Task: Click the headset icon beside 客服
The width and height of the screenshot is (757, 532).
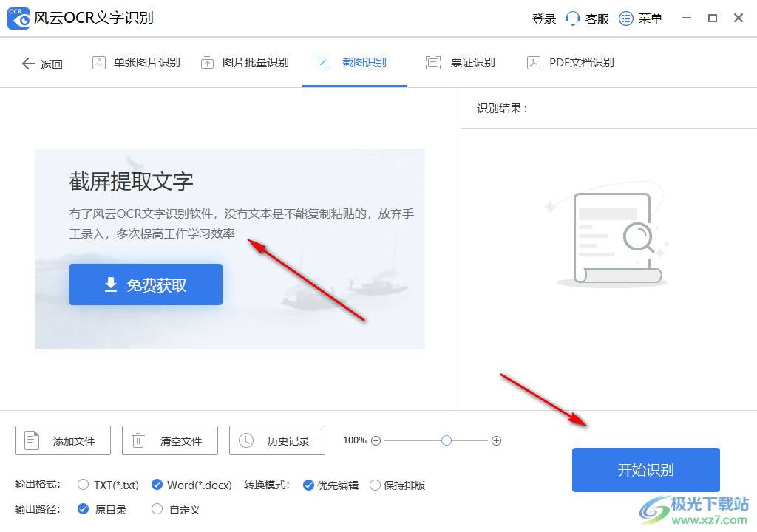Action: point(573,18)
